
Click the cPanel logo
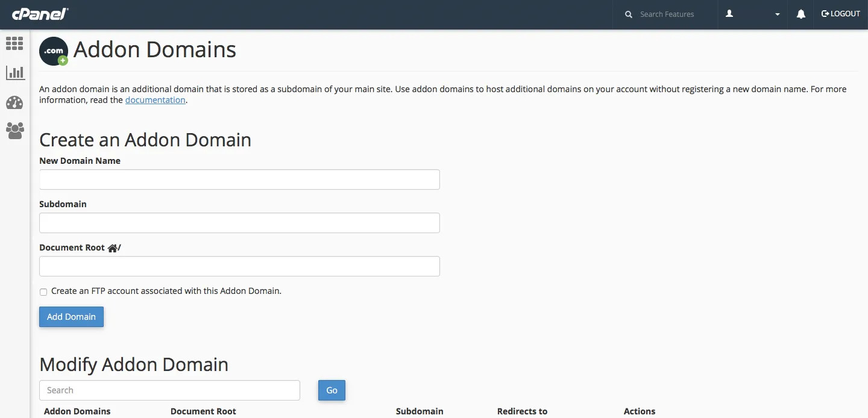pyautogui.click(x=40, y=14)
